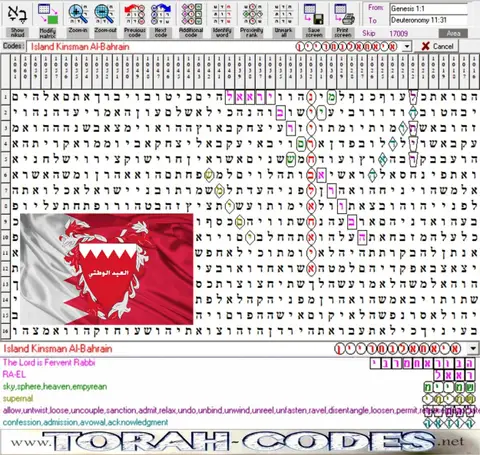Viewport: 480px width, 455px height.
Task: Toggle the Show nikud Hebrew-letters icon
Action: click(x=17, y=14)
